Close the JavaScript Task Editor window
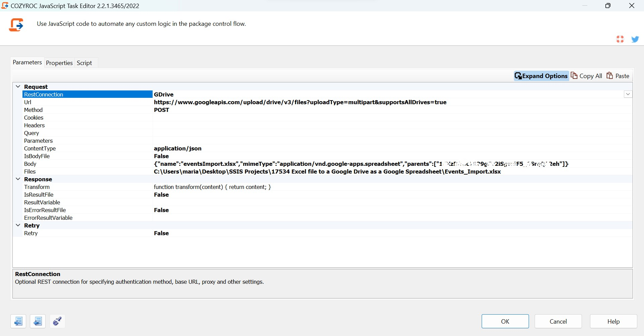The width and height of the screenshot is (644, 336). [x=632, y=6]
